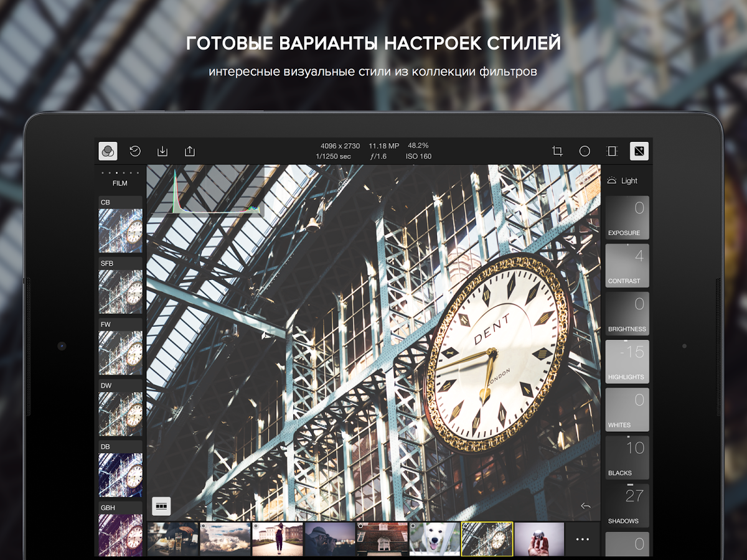Image resolution: width=747 pixels, height=560 pixels.
Task: Select the circular radial mask tool
Action: point(585,151)
